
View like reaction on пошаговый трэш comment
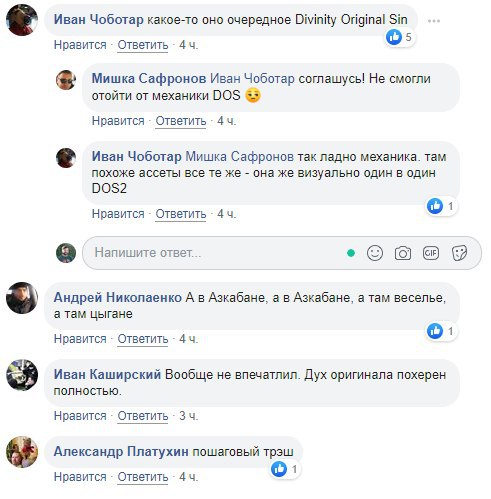285,469
